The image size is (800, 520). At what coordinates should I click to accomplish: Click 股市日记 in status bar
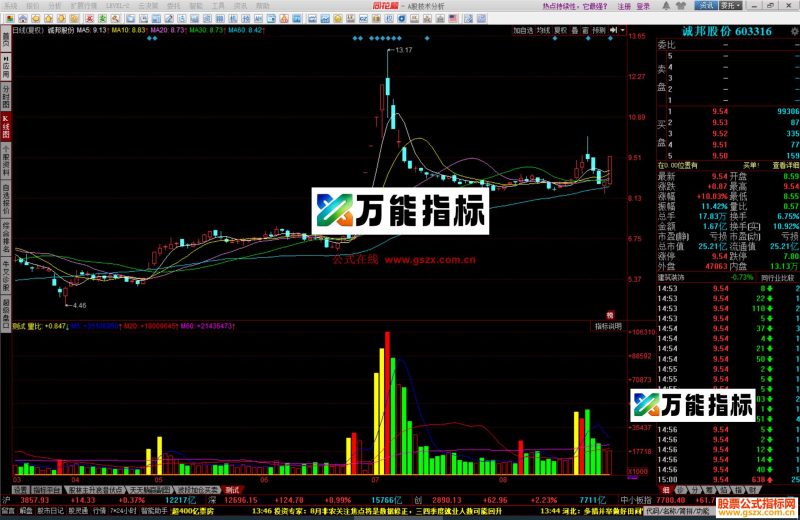51,511
